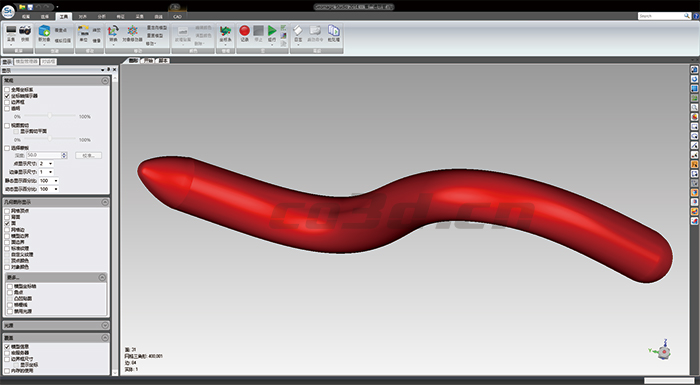Open the Model Manager panel tab

27,62
